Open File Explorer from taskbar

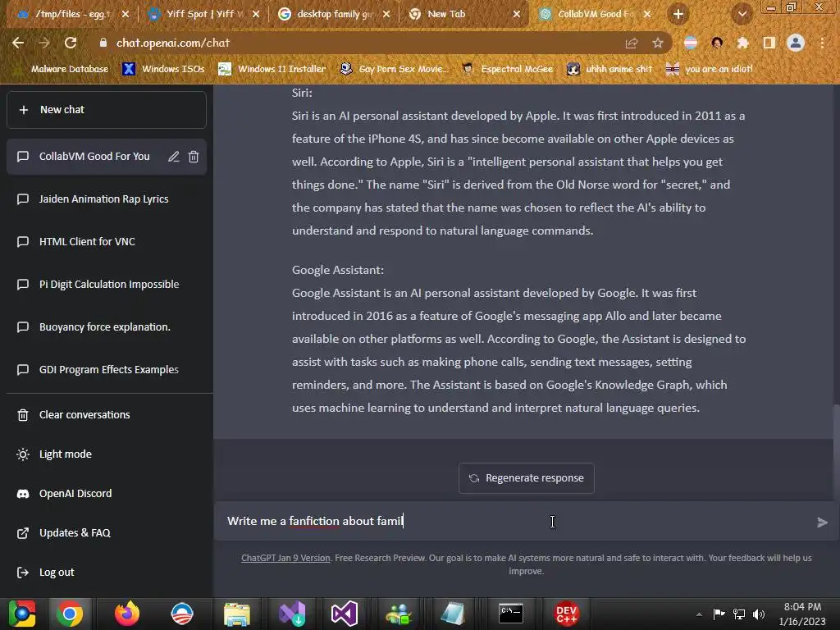click(x=237, y=614)
